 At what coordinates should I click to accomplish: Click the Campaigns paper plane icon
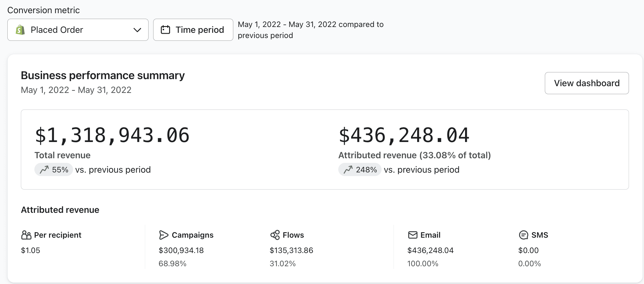(164, 235)
